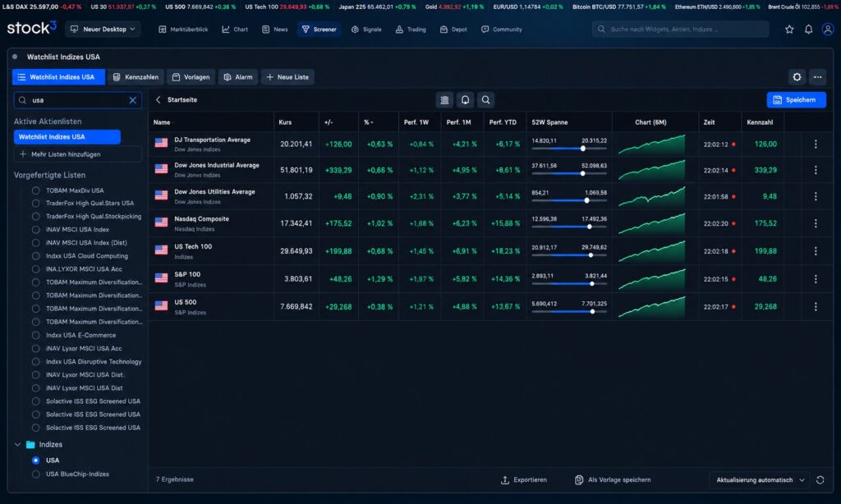841x504 pixels.
Task: Select USA BlueChip-Indizes radio button
Action: (35, 474)
